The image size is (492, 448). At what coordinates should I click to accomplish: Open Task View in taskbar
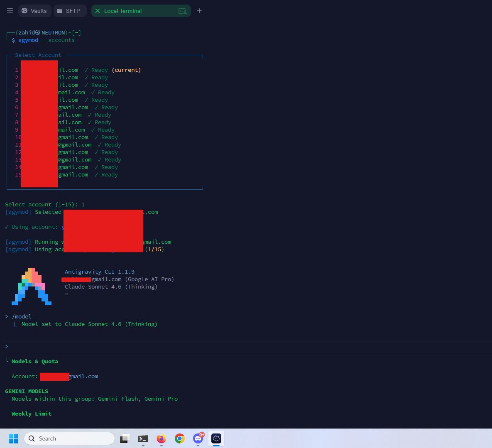click(125, 438)
